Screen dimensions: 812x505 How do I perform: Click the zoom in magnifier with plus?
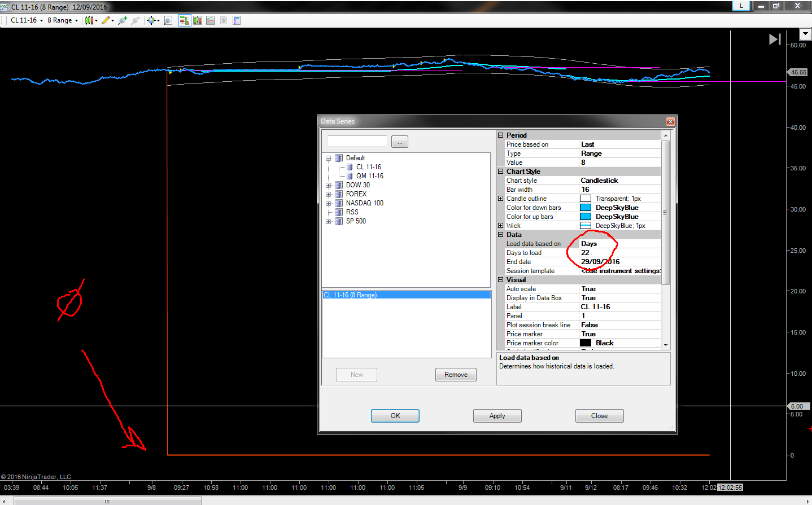122,20
